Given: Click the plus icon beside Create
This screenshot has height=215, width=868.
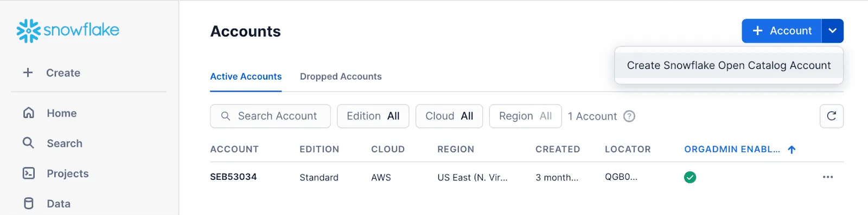Looking at the screenshot, I should pyautogui.click(x=28, y=73).
